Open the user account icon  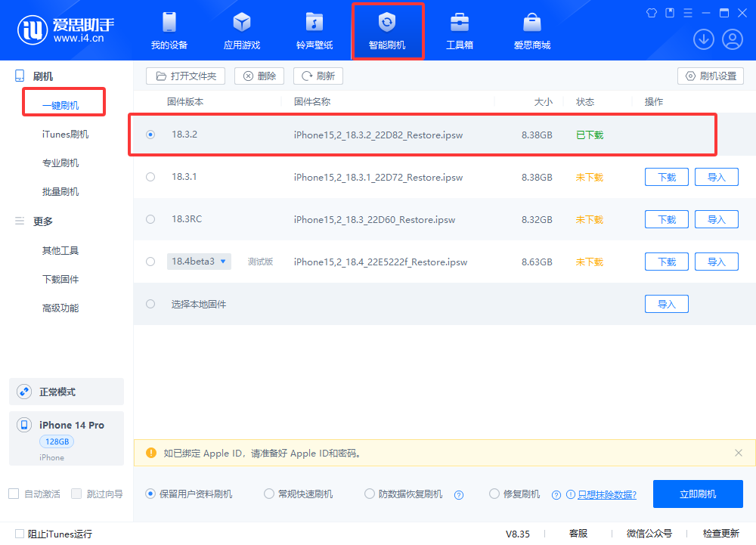click(732, 39)
